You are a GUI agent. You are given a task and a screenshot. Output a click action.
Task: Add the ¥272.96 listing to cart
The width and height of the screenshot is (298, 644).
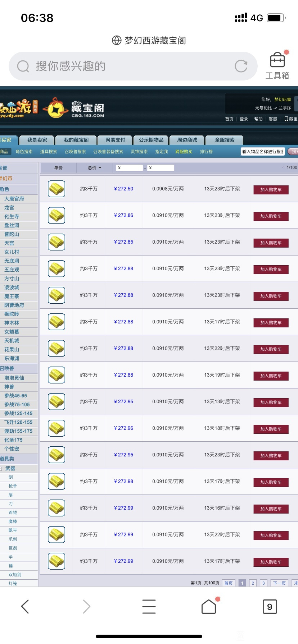pyautogui.click(x=271, y=429)
